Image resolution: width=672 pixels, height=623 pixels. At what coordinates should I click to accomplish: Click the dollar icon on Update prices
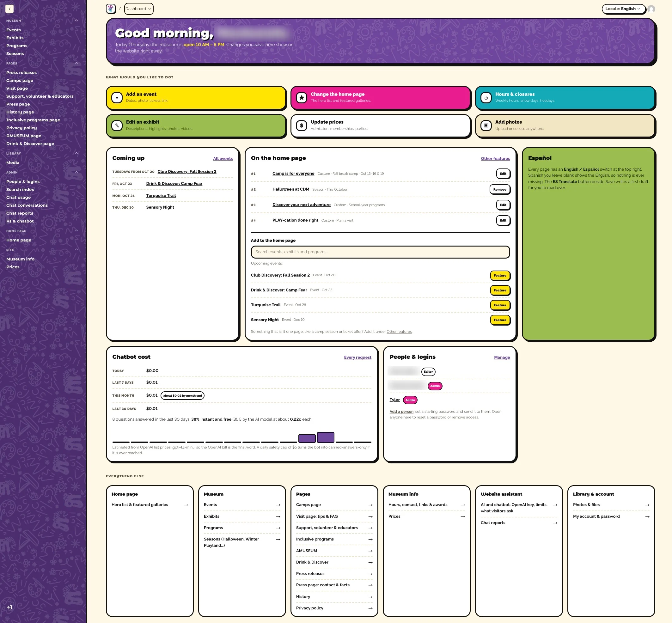[x=302, y=125]
